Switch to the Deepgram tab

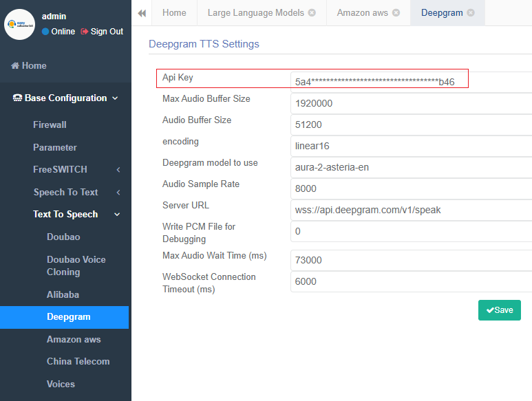tap(442, 13)
